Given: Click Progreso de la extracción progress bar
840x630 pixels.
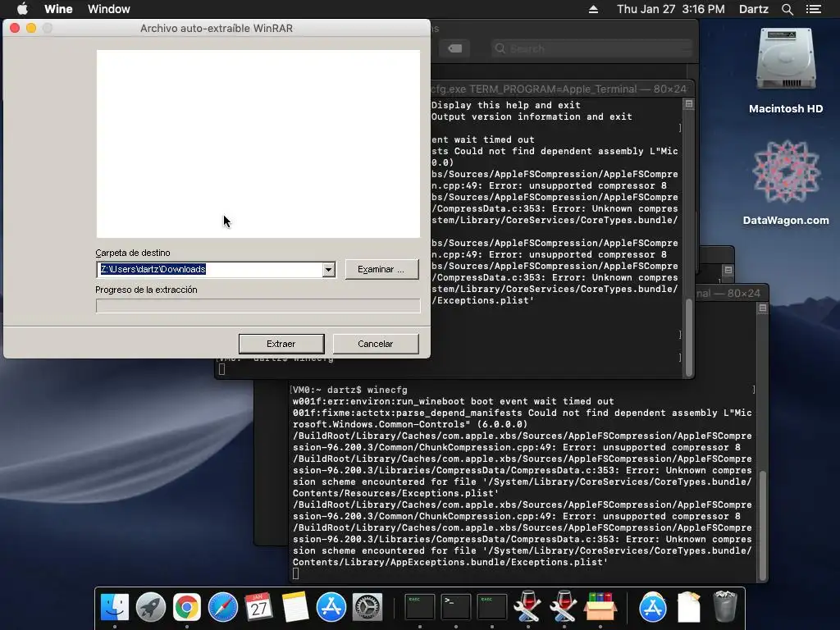Looking at the screenshot, I should 258,306.
